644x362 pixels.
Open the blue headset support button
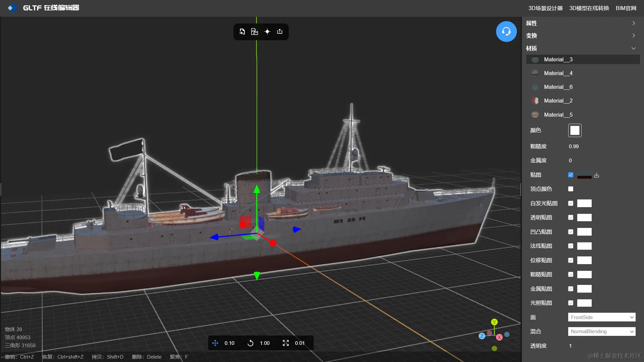point(506,32)
